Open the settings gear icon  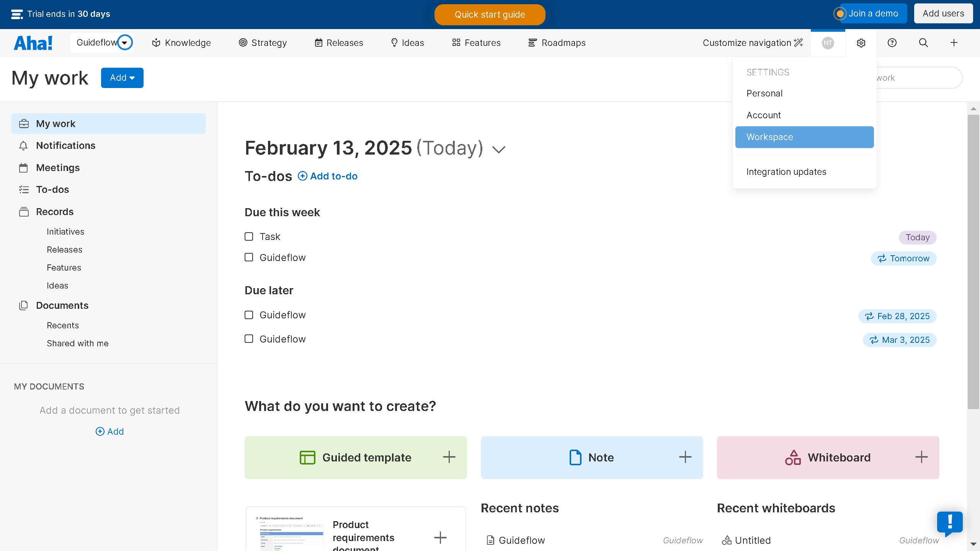(x=861, y=43)
